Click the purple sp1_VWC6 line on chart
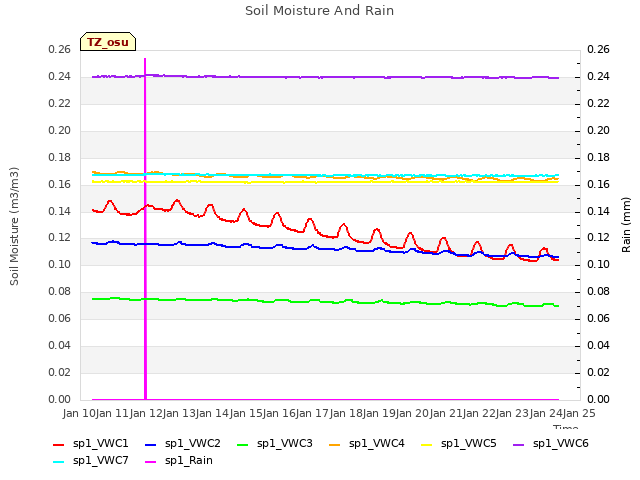This screenshot has width=640, height=480. click(327, 77)
